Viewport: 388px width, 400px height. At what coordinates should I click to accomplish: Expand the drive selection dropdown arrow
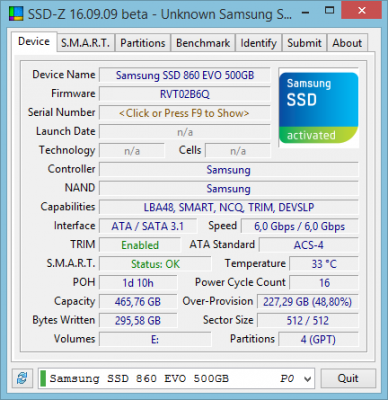click(x=307, y=379)
